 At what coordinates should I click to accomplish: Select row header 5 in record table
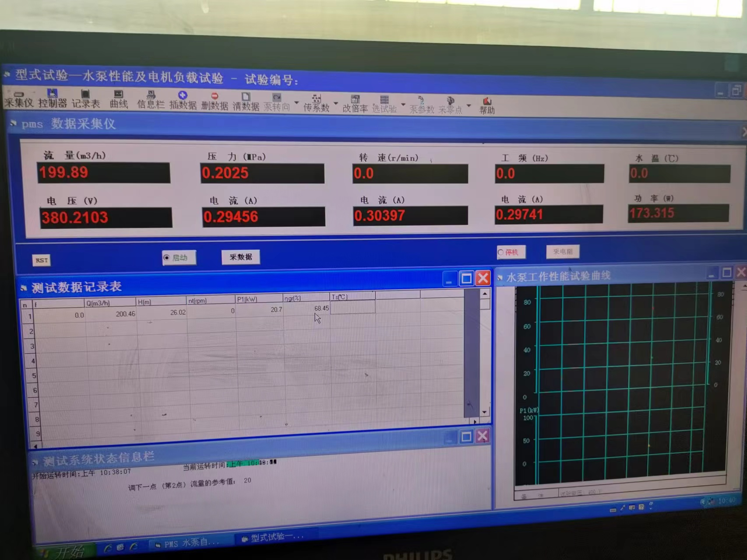coord(33,376)
